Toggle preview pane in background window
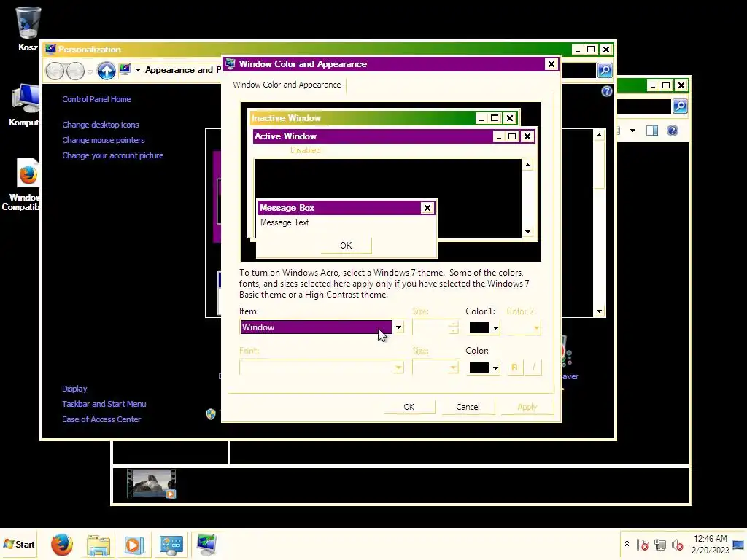747x560 pixels. point(651,131)
